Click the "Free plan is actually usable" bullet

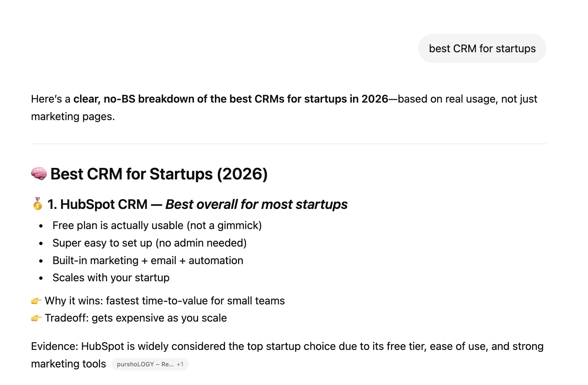point(157,225)
